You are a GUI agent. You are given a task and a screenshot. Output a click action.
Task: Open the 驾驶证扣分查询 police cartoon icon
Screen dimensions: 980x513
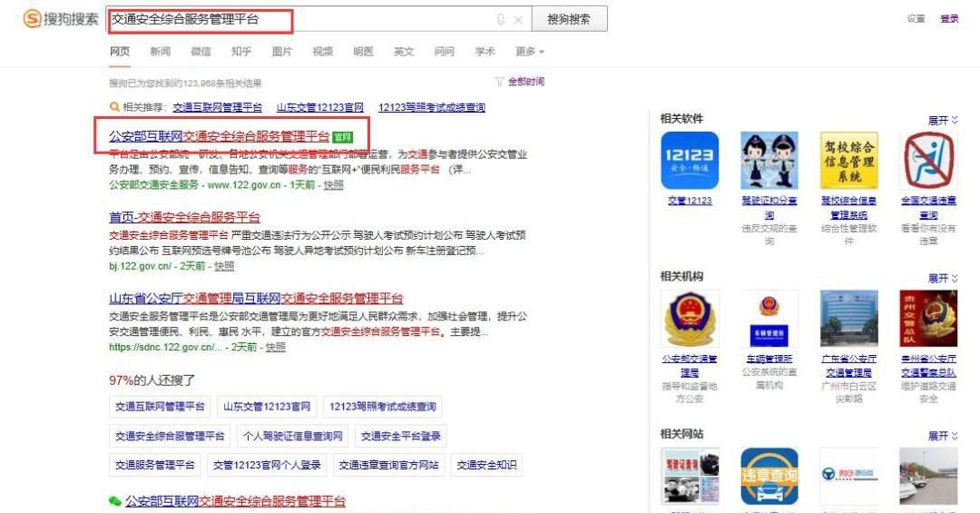(769, 160)
